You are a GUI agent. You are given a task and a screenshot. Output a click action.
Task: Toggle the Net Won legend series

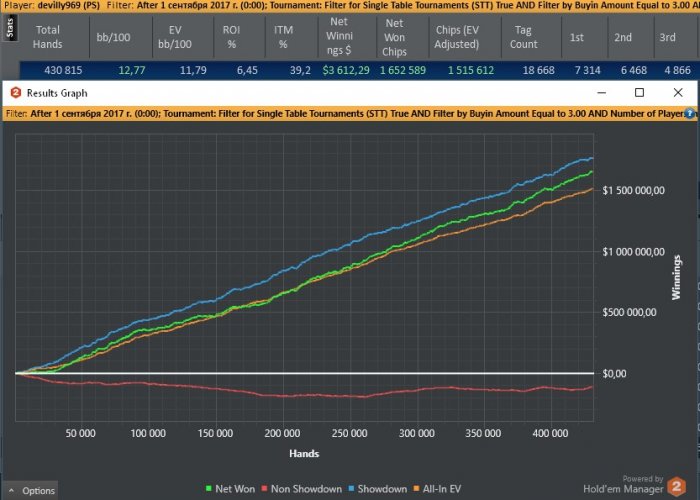point(230,489)
